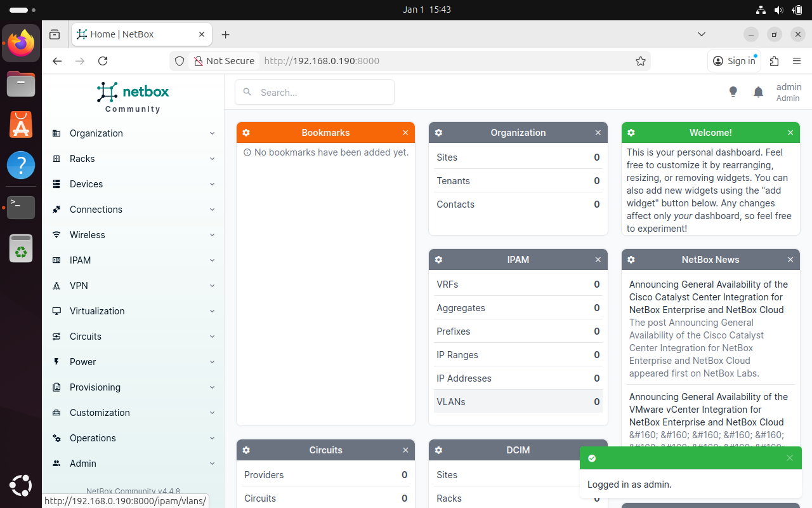This screenshot has width=812, height=508.
Task: Open Firefox tab overview button
Action: pos(55,34)
